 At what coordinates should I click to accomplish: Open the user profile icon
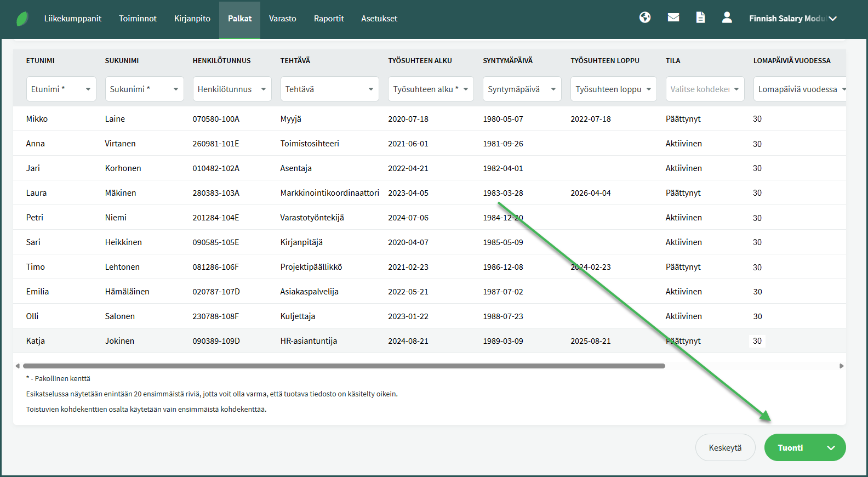727,18
